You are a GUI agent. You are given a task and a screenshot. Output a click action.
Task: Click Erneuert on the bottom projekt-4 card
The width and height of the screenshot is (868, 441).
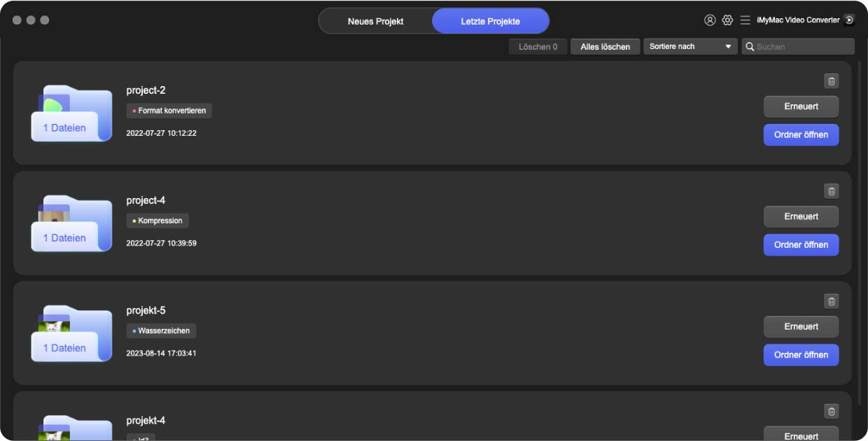pyautogui.click(x=801, y=434)
